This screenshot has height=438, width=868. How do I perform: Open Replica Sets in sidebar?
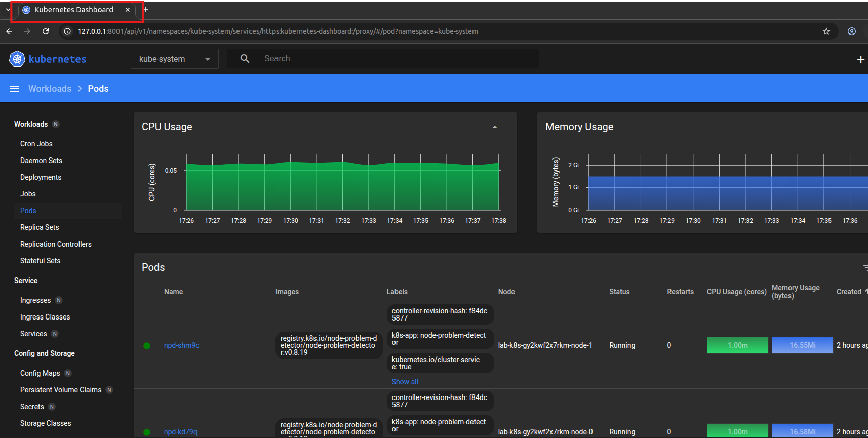(x=40, y=227)
